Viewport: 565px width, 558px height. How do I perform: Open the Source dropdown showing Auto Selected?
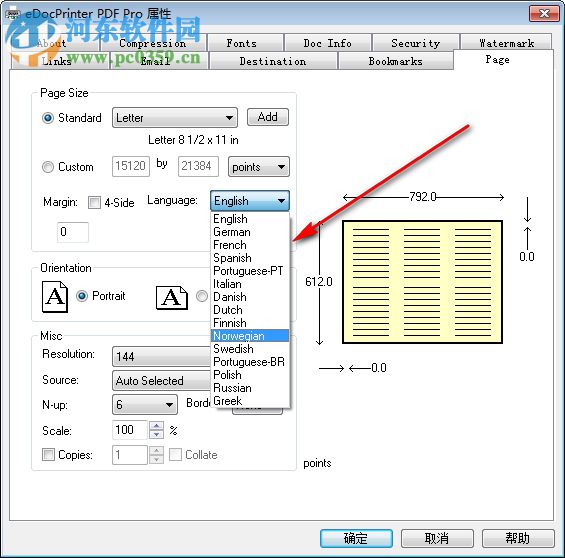point(161,381)
